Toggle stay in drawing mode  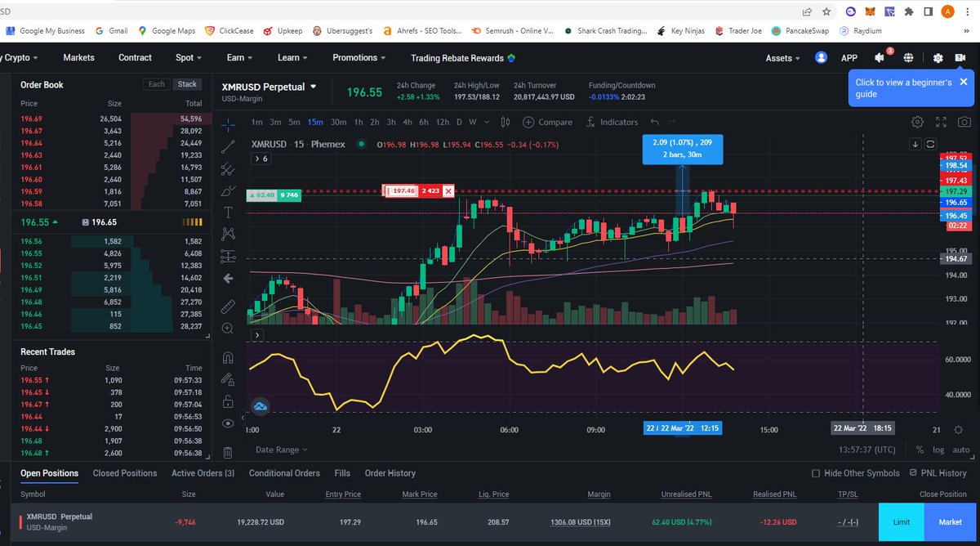tap(228, 379)
